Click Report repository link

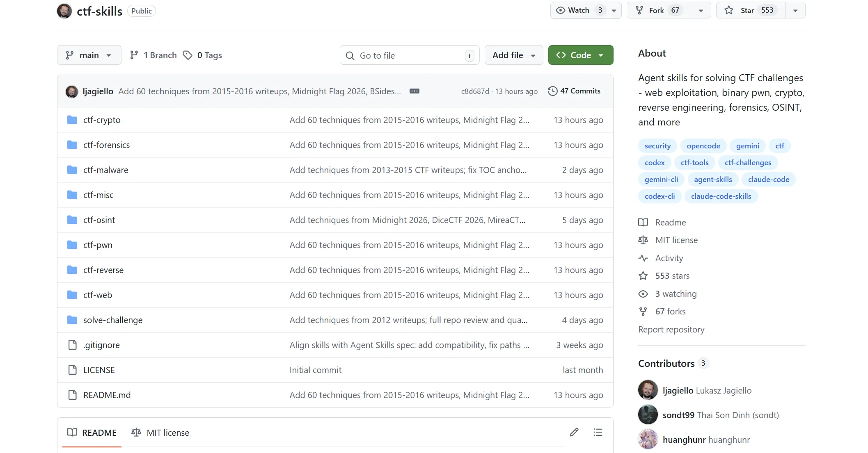click(671, 329)
